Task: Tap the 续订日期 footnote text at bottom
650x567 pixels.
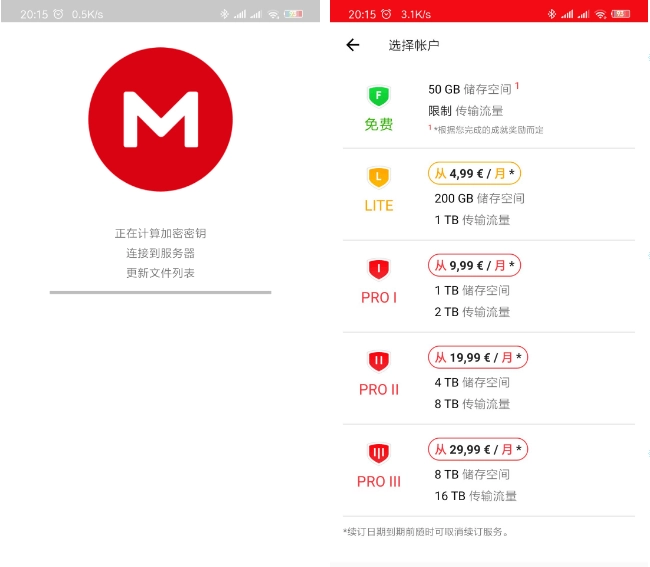Action: tap(425, 531)
